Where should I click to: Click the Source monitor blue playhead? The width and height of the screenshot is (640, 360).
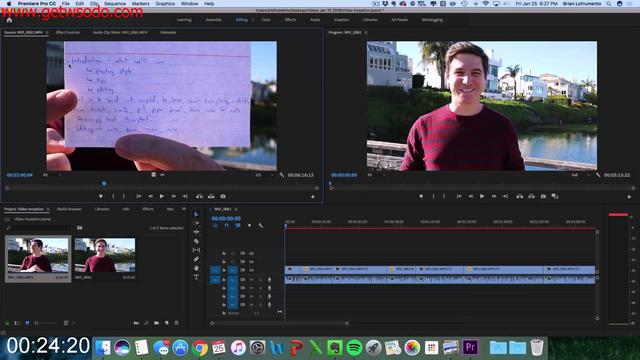coord(104,184)
